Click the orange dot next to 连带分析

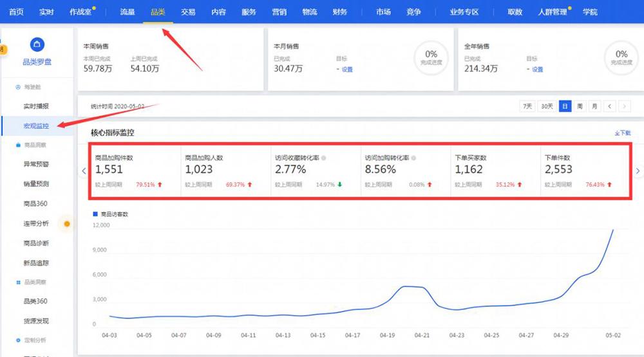click(66, 224)
